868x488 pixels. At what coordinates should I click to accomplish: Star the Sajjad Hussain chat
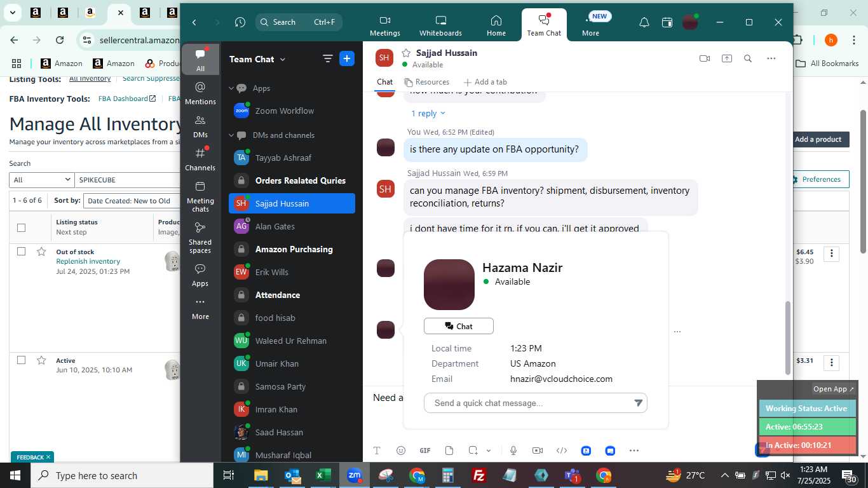click(x=406, y=53)
